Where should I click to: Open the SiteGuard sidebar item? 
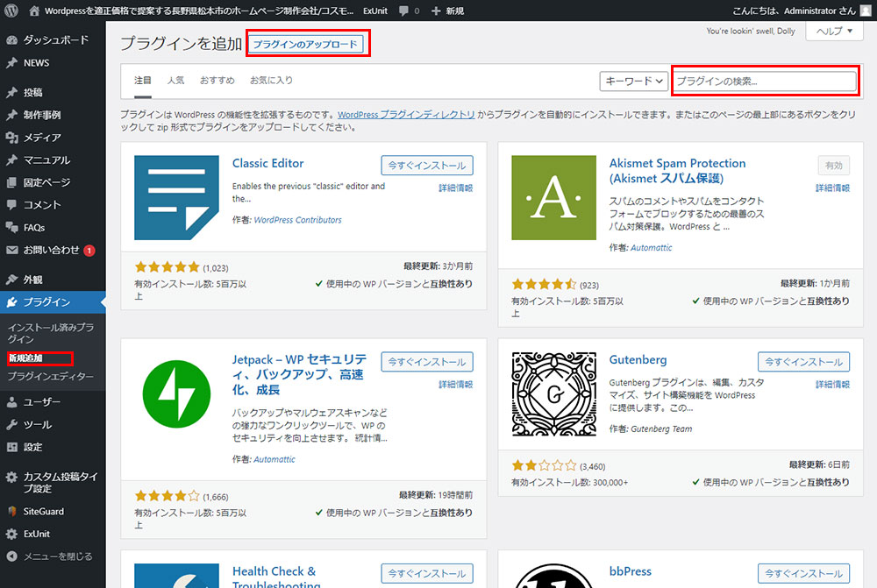(44, 511)
